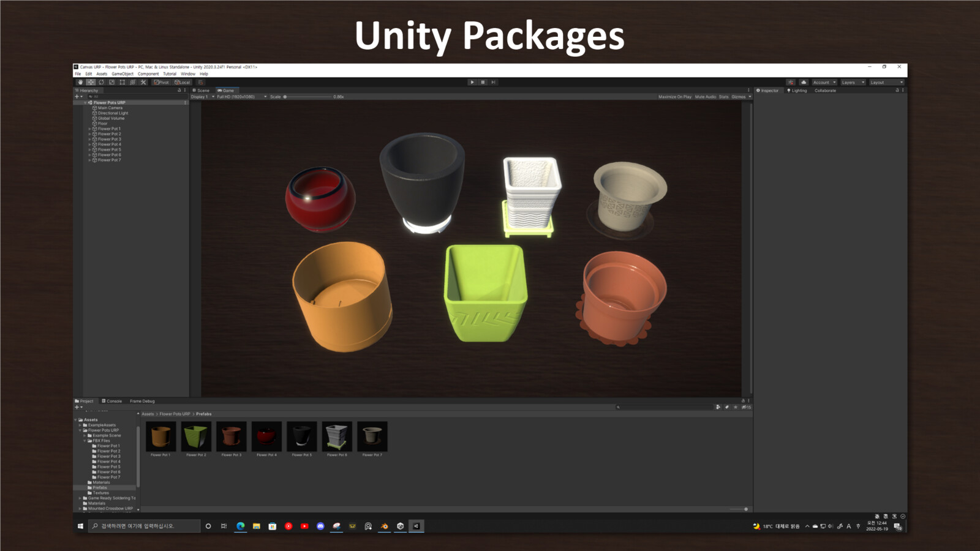Screen dimensions: 980x551
Task: Open Layout dropdown
Action: click(886, 82)
